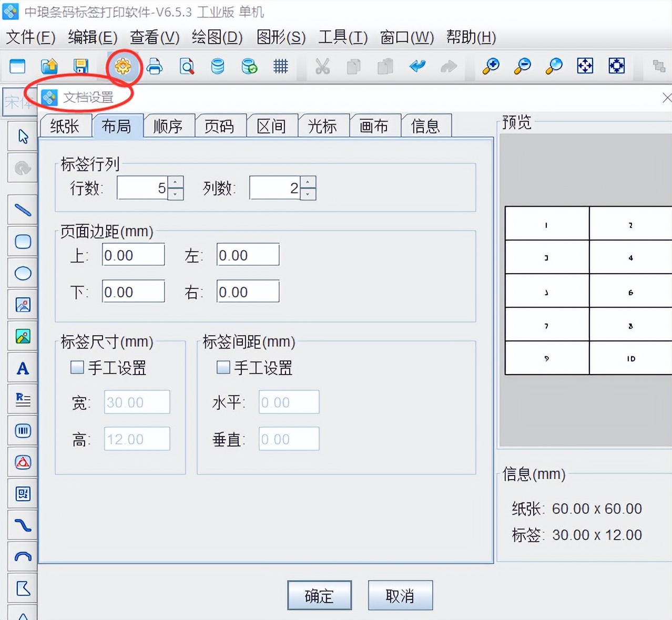Open the 工具(T) menu

click(x=343, y=37)
